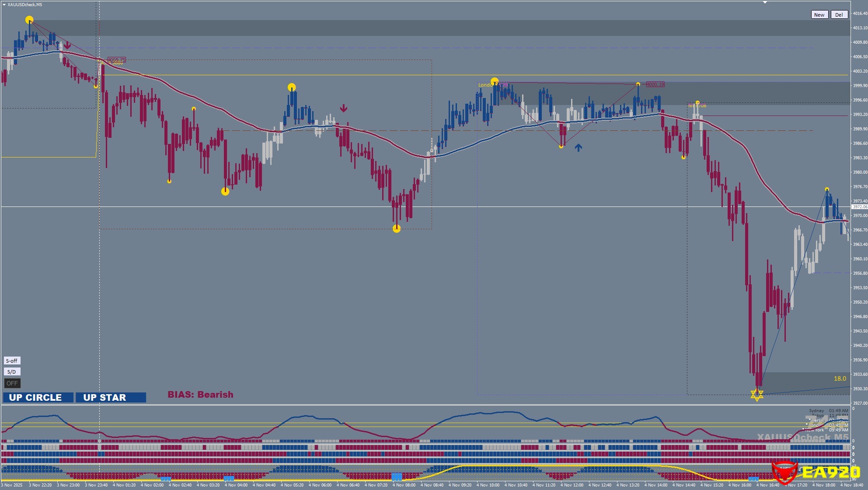868x490 pixels.
Task: Switch the dark OFF toggle
Action: tap(12, 383)
